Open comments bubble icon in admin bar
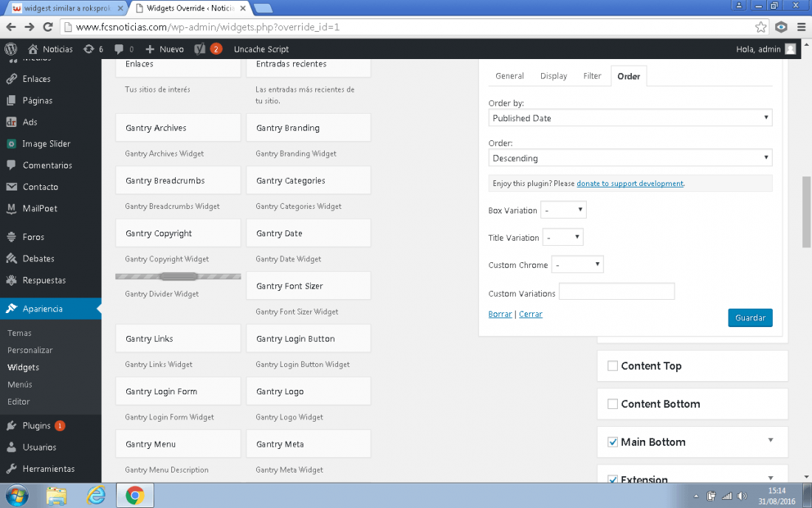Screen dimensions: 812x508 (x=119, y=49)
